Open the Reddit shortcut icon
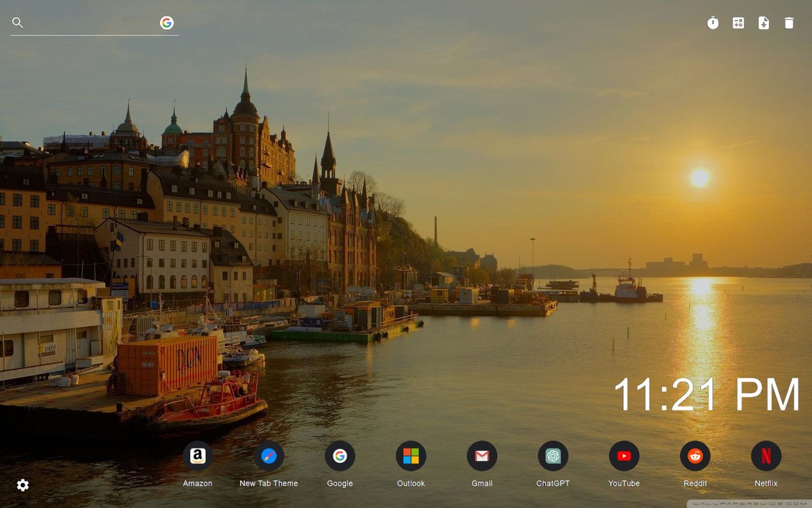This screenshot has width=812, height=508. [x=695, y=456]
